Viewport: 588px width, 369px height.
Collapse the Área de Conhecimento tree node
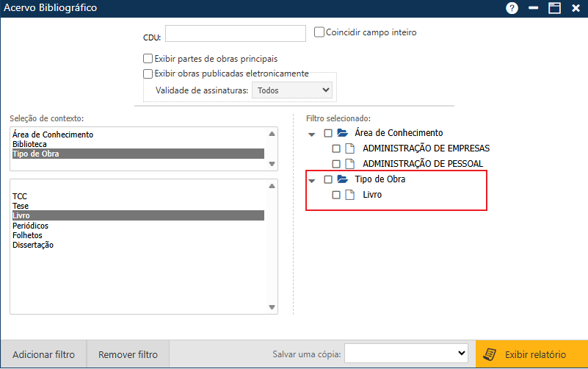pyautogui.click(x=312, y=134)
